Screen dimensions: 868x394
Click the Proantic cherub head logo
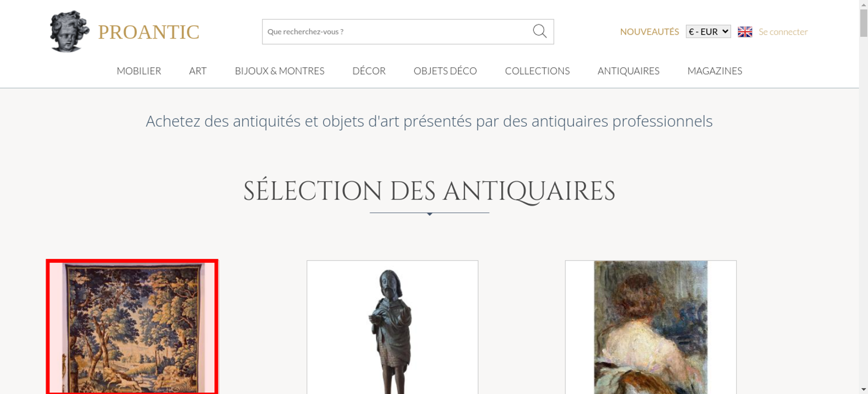coord(69,32)
